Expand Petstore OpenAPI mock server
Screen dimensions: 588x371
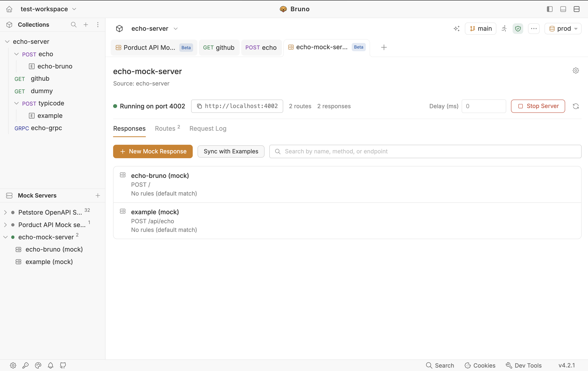(x=5, y=212)
